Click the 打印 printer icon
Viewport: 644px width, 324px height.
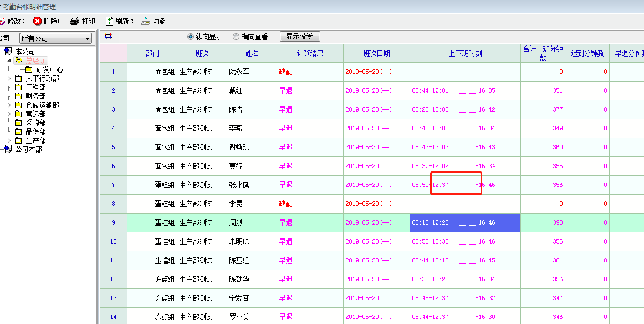75,21
